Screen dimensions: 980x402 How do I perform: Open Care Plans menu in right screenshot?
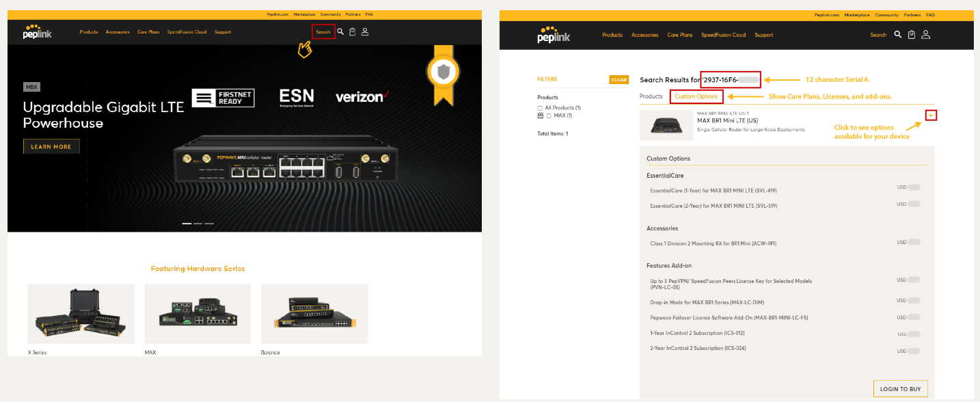point(680,35)
